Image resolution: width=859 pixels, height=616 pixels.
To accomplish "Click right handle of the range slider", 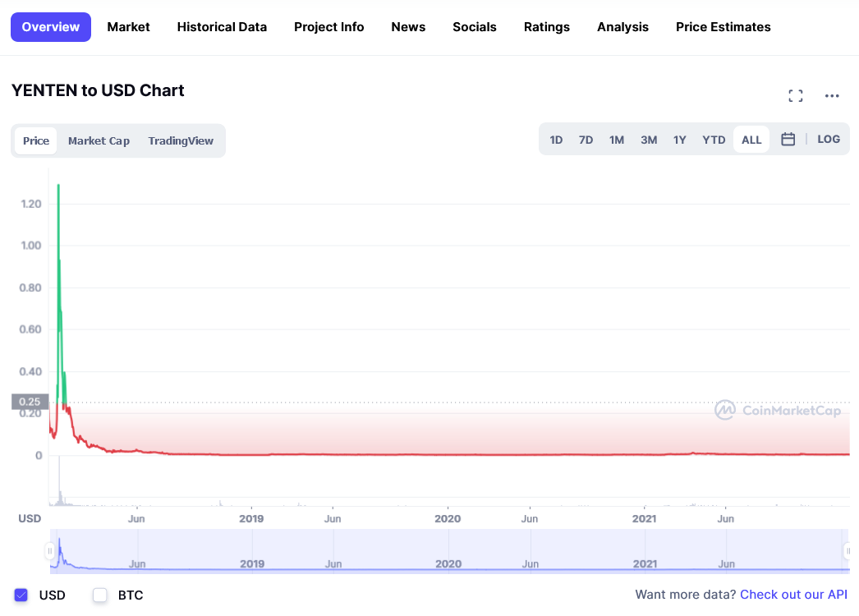I will tap(847, 550).
